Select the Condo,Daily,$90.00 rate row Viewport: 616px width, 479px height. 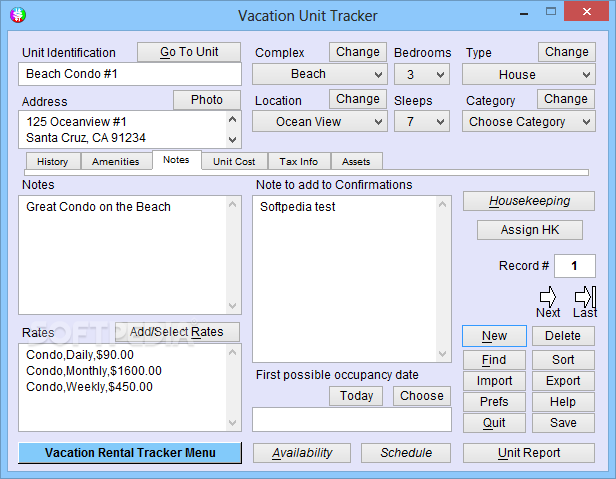80,355
